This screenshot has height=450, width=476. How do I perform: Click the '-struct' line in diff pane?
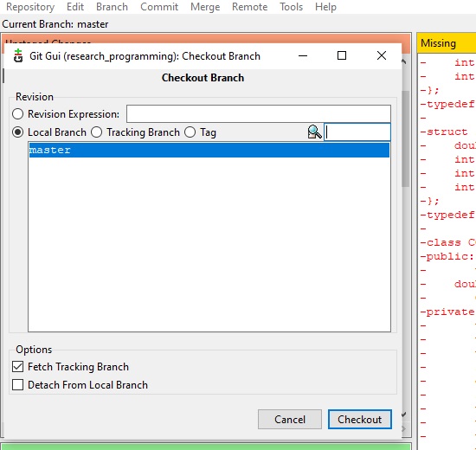tap(444, 132)
